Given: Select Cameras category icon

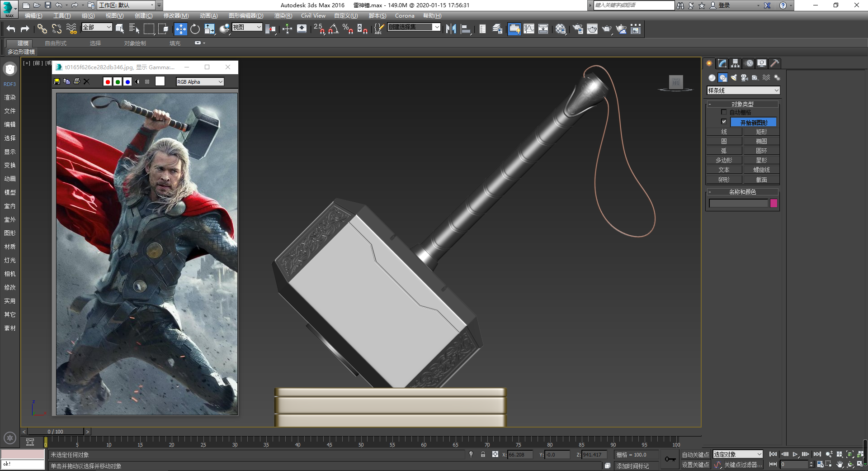Looking at the screenshot, I should 745,78.
